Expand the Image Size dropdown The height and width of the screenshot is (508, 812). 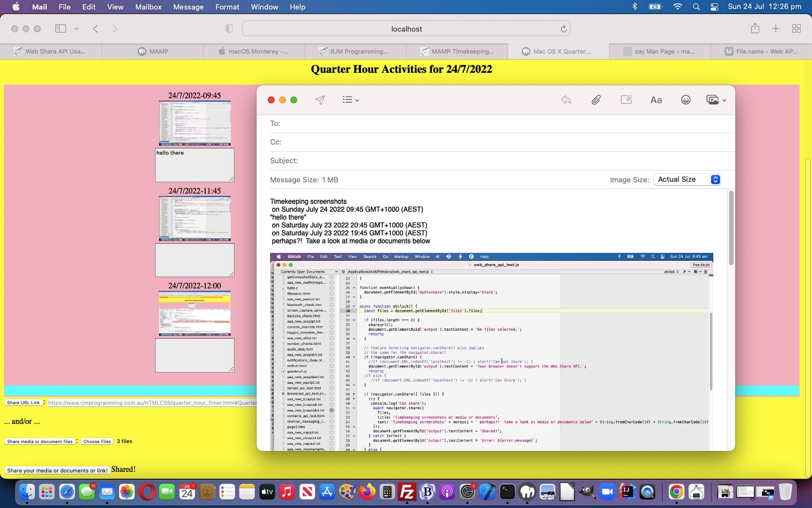[687, 179]
